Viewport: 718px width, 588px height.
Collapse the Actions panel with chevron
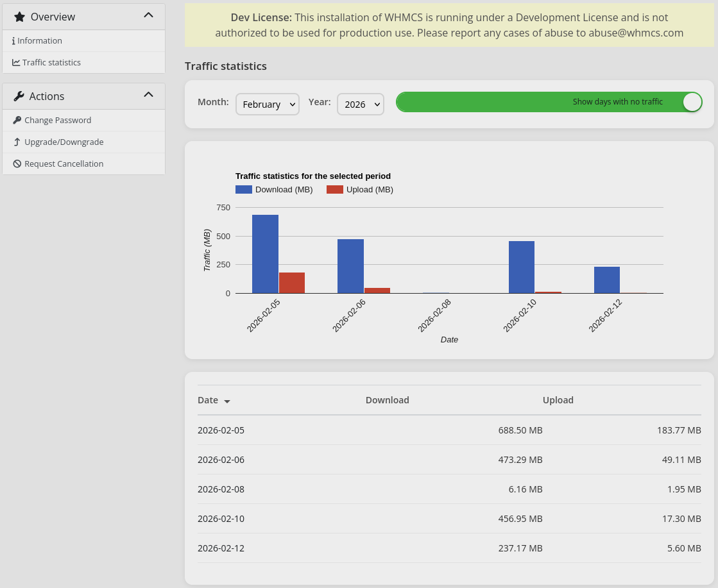pyautogui.click(x=148, y=95)
